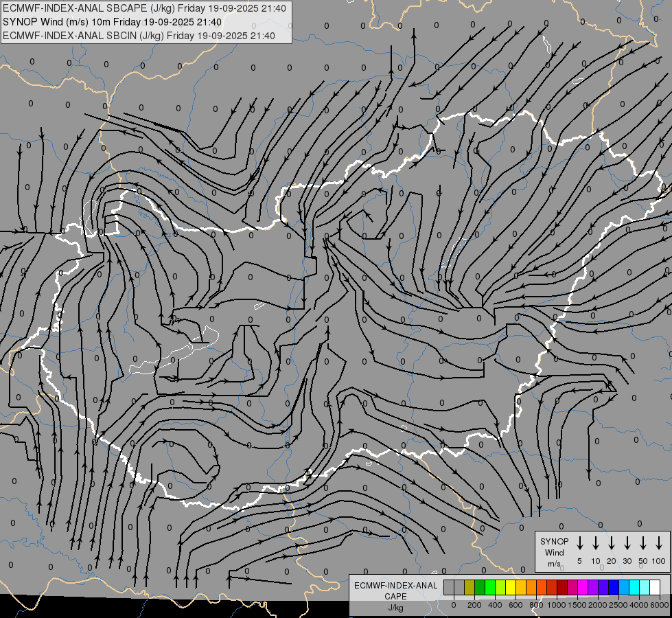Click the 'SYNOP' label in wind legend
Image resolution: width=672 pixels, height=618 pixels.
pyautogui.click(x=554, y=542)
